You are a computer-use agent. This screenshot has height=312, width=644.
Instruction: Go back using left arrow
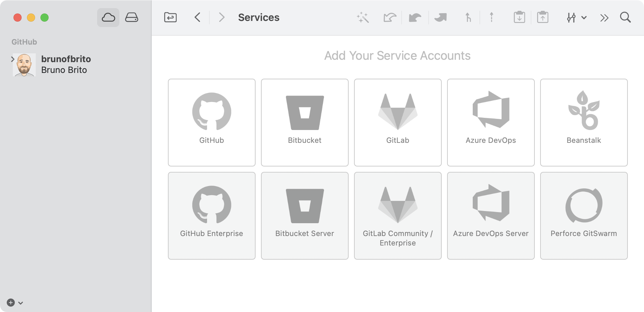coord(198,18)
